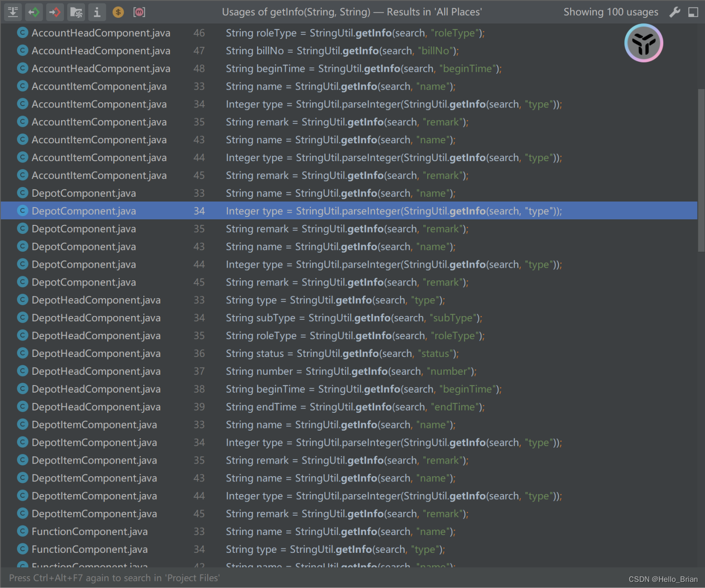Select DepotHeadComponent.java line 34 subType usage
Viewport: 705px width, 588px height.
pyautogui.click(x=349, y=317)
